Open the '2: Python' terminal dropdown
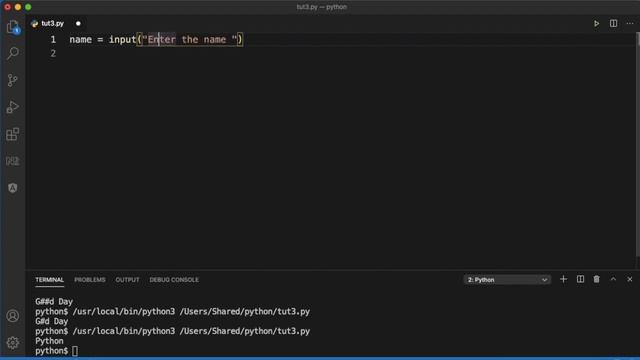The height and width of the screenshot is (360, 640). (x=507, y=280)
